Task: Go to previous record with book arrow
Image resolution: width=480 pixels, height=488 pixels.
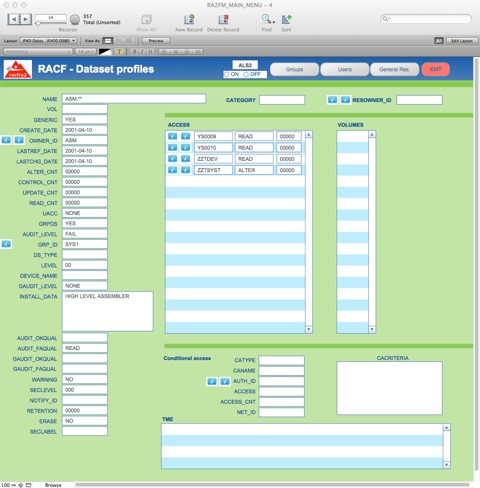Action: pos(13,19)
